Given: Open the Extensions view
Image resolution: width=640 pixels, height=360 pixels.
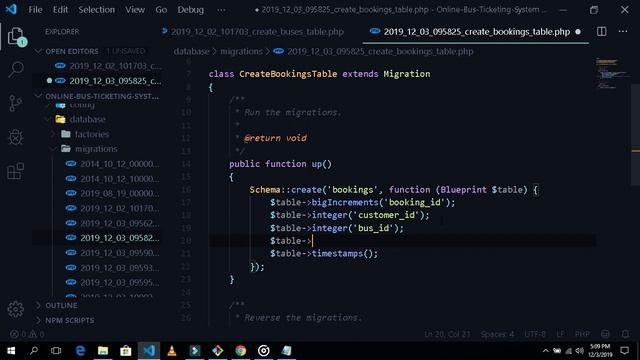Looking at the screenshot, I should click(x=16, y=171).
